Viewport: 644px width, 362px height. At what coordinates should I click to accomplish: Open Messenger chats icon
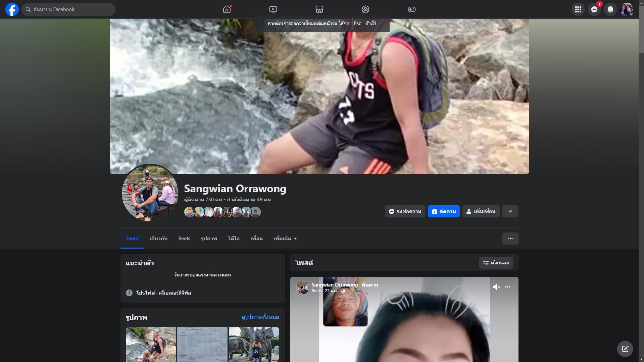594,9
